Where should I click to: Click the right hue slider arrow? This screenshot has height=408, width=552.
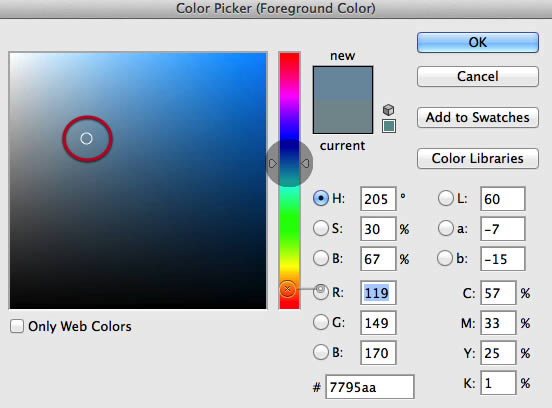click(x=305, y=163)
